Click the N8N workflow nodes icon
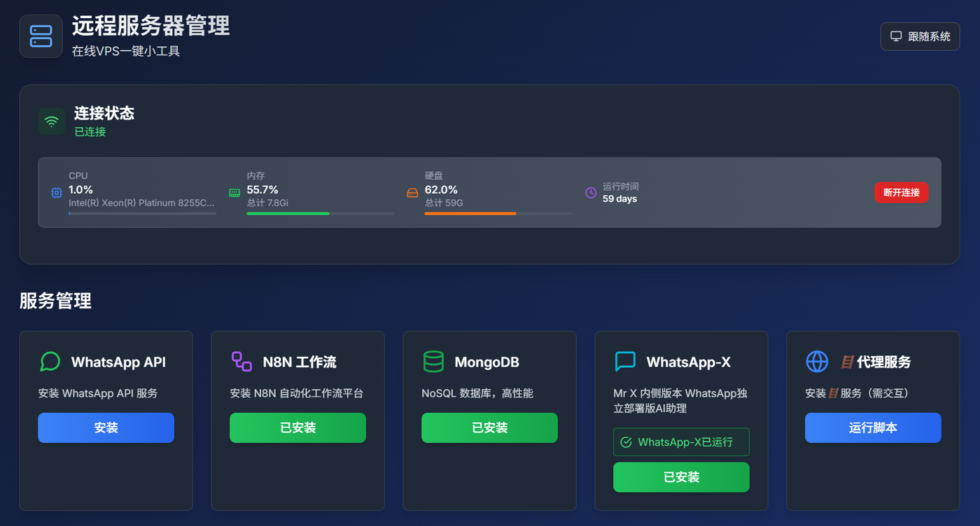This screenshot has width=980, height=526. (241, 362)
